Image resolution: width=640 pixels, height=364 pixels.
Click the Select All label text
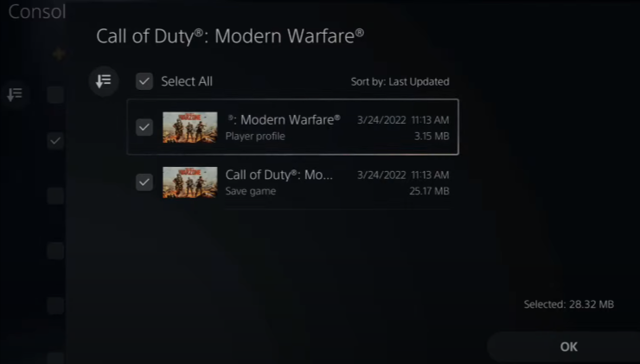(187, 81)
